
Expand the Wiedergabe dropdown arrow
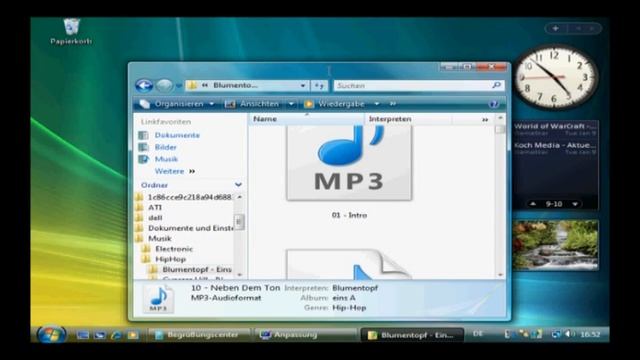click(377, 104)
